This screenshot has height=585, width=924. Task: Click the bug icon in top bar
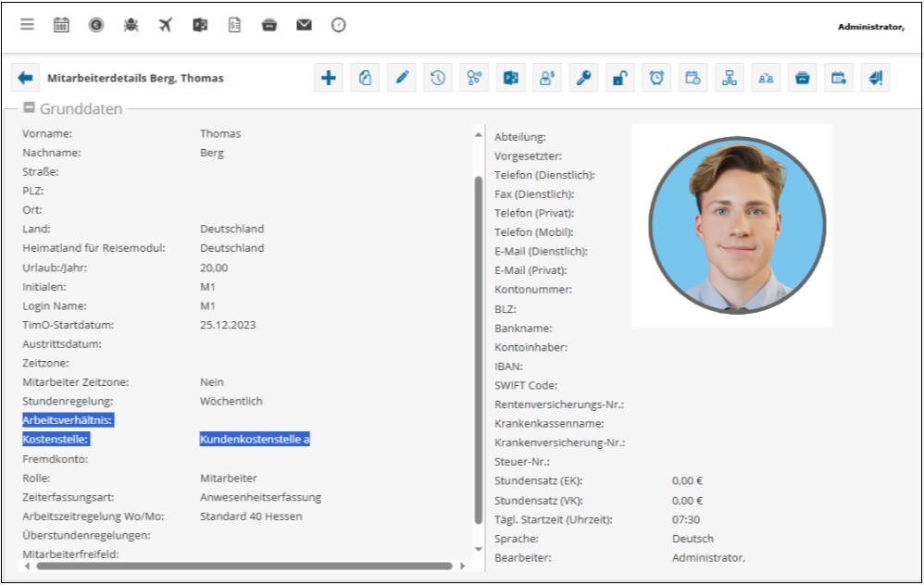131,25
